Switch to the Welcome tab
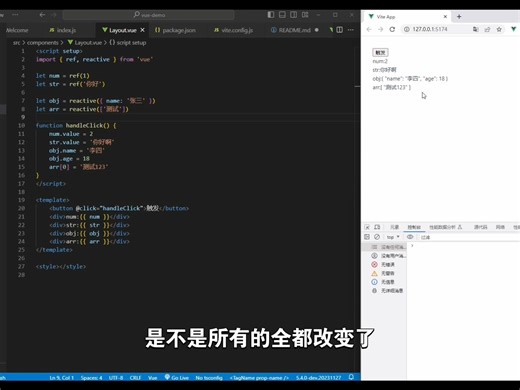This screenshot has height=390, width=520. (x=17, y=30)
